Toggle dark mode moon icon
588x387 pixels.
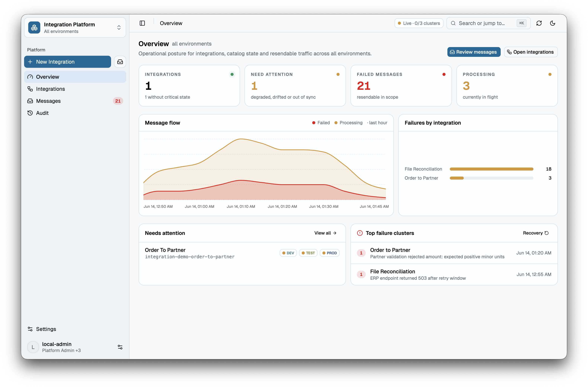553,23
